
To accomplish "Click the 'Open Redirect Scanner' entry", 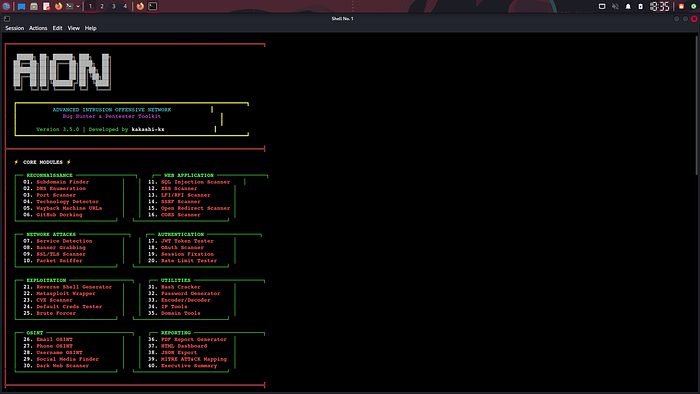I will click(x=195, y=208).
